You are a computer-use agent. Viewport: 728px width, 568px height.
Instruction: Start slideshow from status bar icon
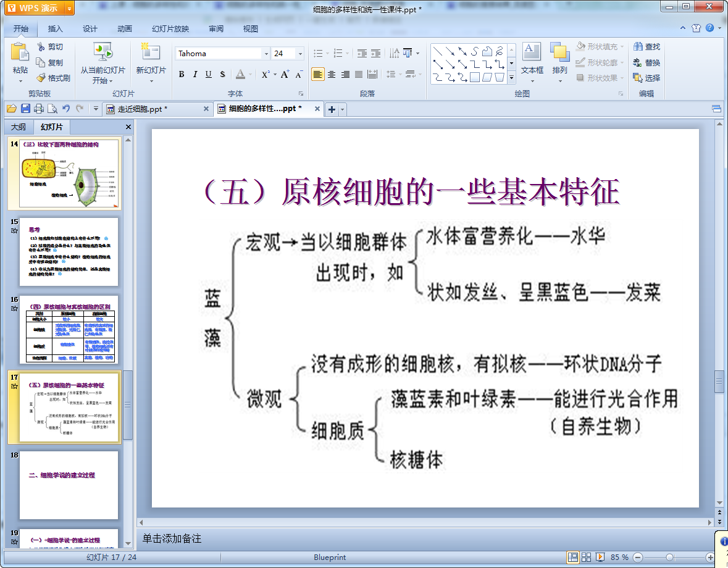(x=600, y=557)
